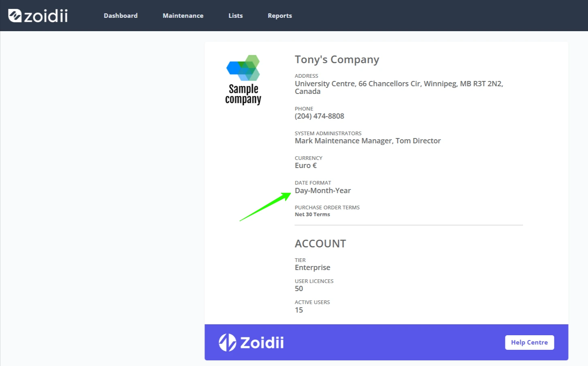Open the Lists menu

tap(236, 16)
